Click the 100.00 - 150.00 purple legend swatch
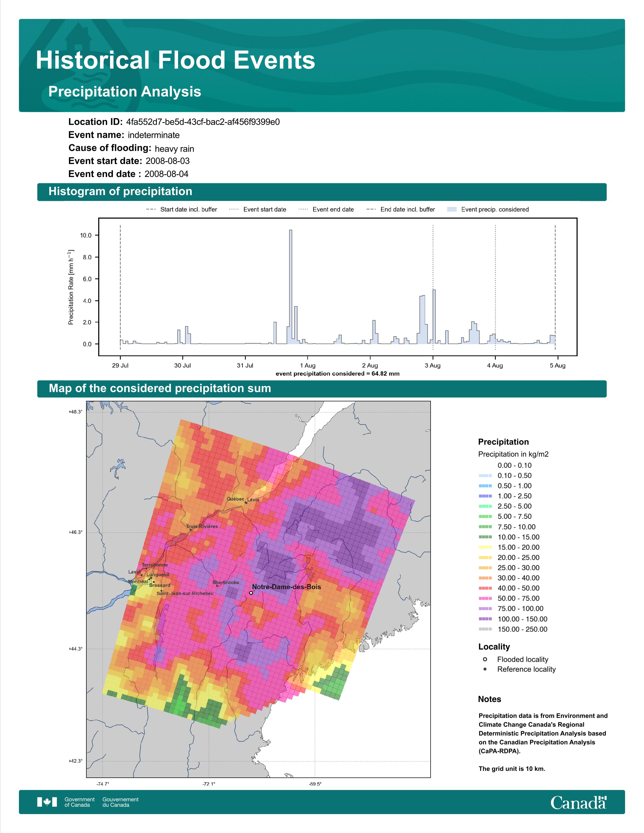This screenshot has width=644, height=833. click(485, 619)
